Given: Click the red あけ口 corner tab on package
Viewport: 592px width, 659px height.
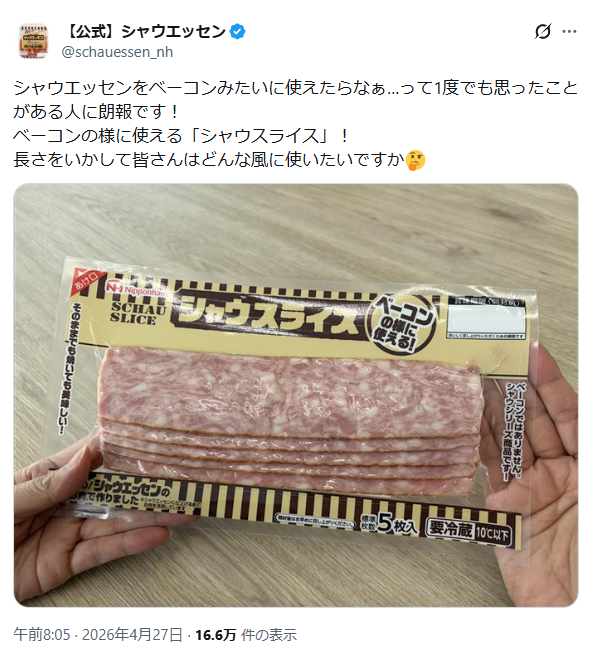Looking at the screenshot, I should point(85,279).
